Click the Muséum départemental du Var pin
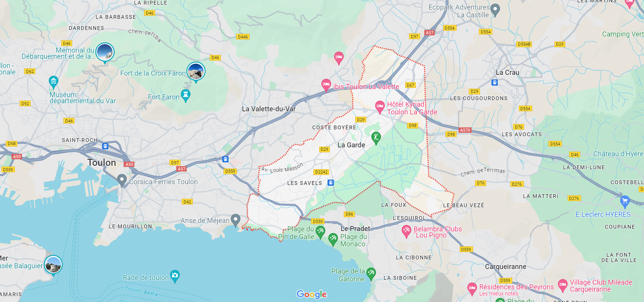 [54, 82]
